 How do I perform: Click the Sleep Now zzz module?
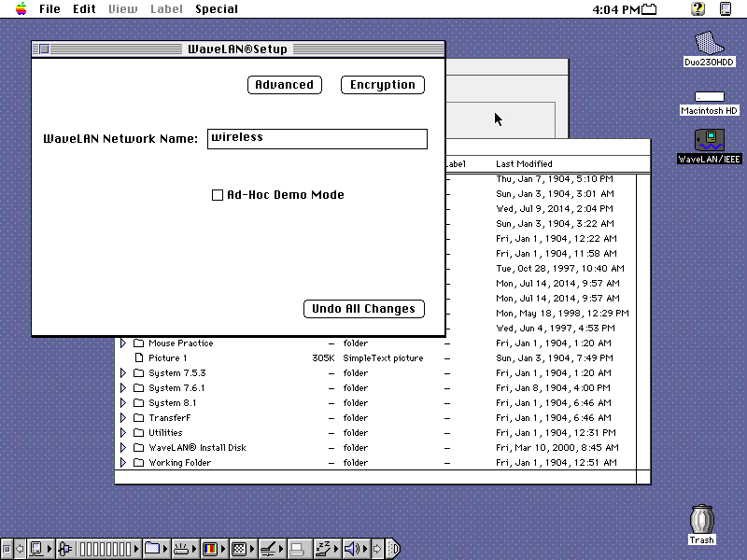coord(327,549)
